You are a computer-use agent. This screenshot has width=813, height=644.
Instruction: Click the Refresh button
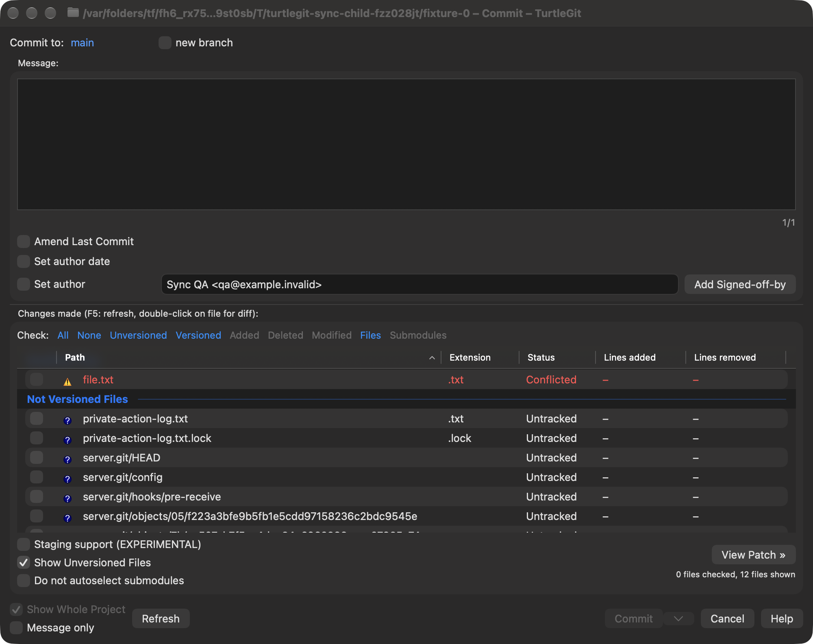161,619
